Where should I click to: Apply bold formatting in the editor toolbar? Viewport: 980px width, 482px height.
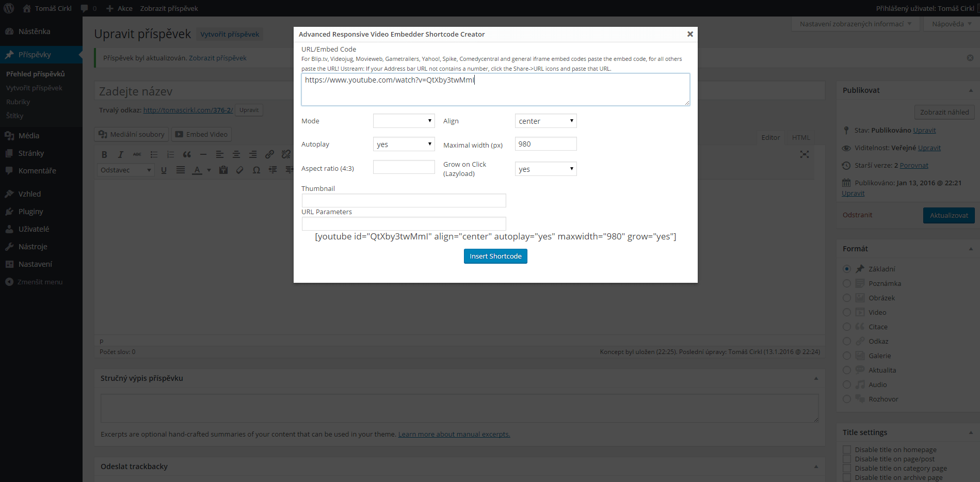click(104, 154)
